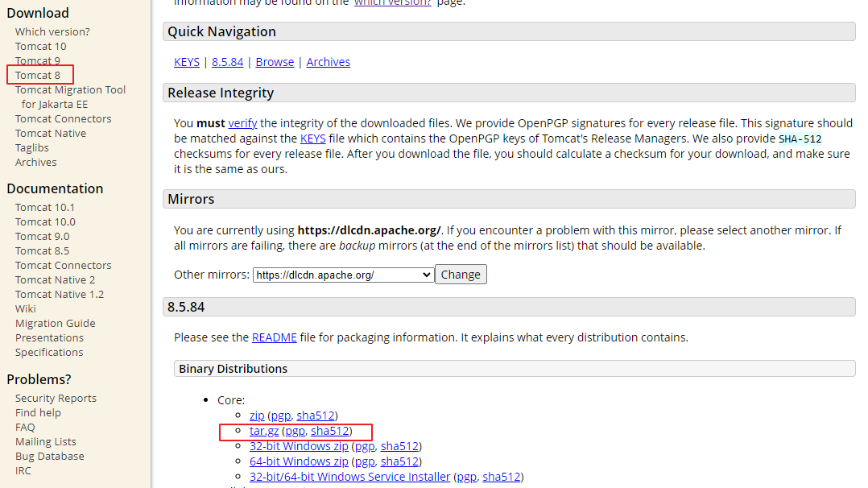Open the 'Which version?' sidebar link
This screenshot has height=488, width=868.
point(52,31)
